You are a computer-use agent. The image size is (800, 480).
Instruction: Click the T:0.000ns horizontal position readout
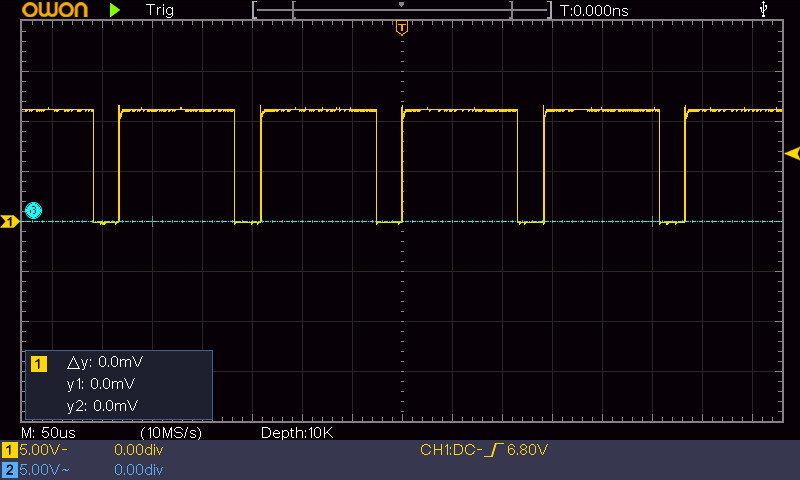[594, 11]
